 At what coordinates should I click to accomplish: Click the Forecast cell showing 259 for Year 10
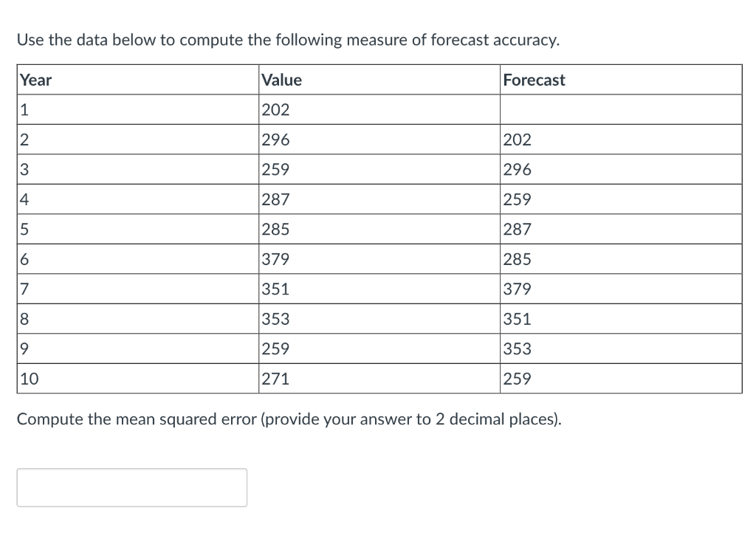[x=517, y=378]
